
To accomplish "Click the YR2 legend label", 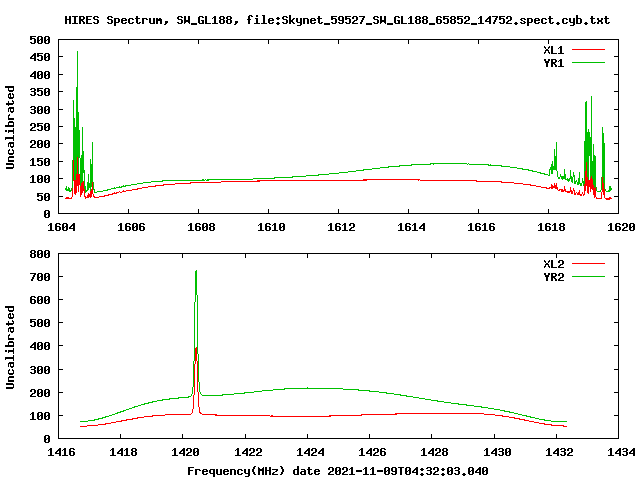I will (553, 277).
